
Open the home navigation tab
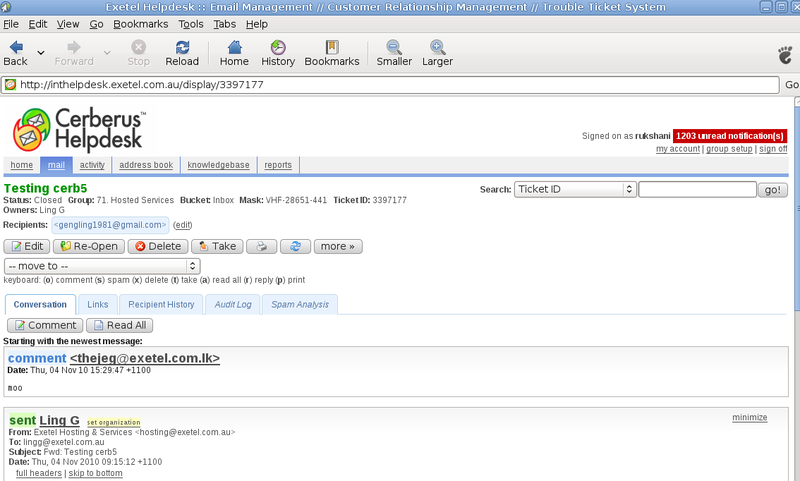point(21,165)
